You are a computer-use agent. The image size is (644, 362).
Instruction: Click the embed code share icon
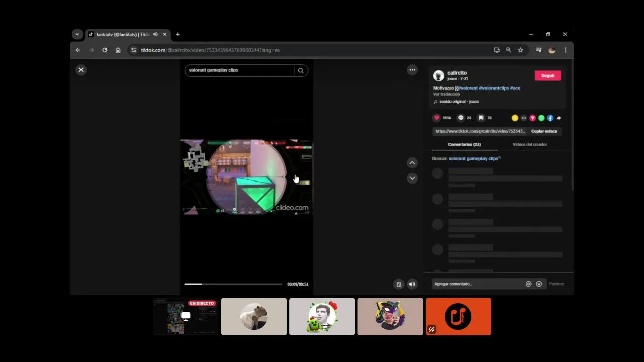point(524,118)
